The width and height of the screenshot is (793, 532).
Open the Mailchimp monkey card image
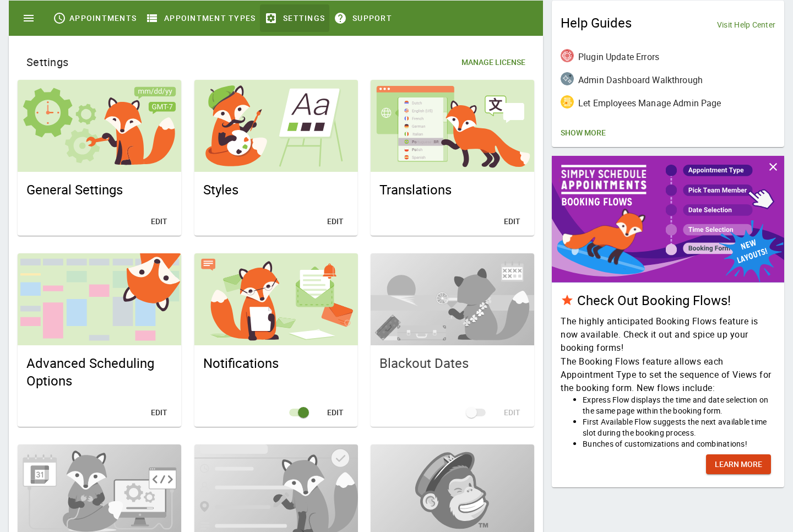tap(452, 488)
